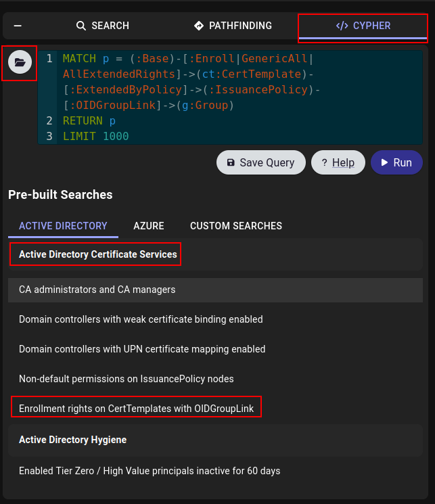Collapse Active Directory Certificate Services section

coord(98,254)
